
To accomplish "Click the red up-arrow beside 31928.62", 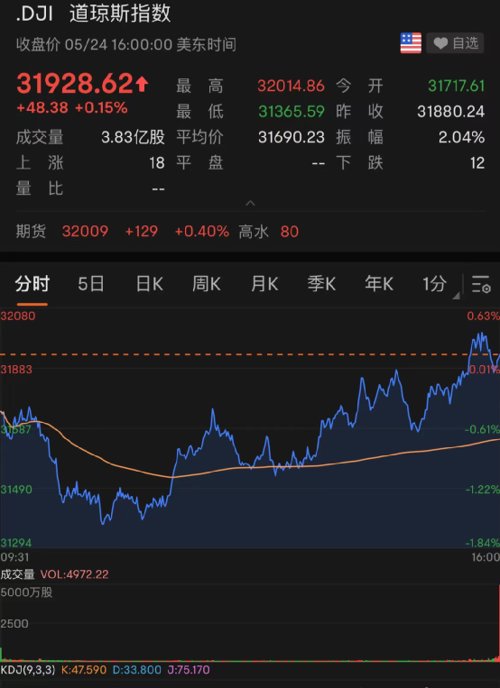I will pyautogui.click(x=142, y=83).
